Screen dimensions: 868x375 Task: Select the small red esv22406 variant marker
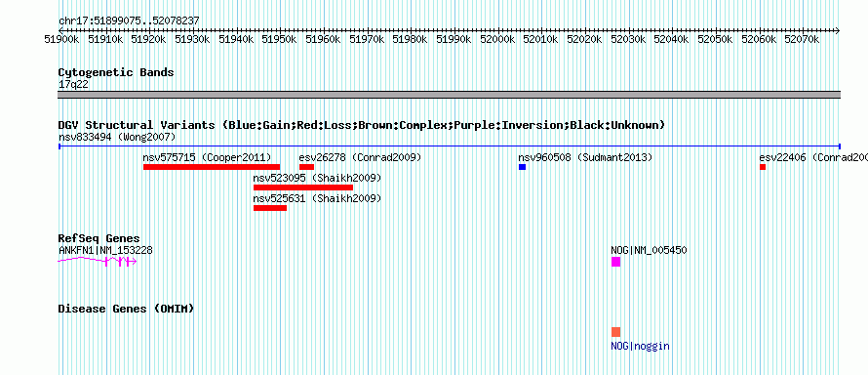coord(763,167)
